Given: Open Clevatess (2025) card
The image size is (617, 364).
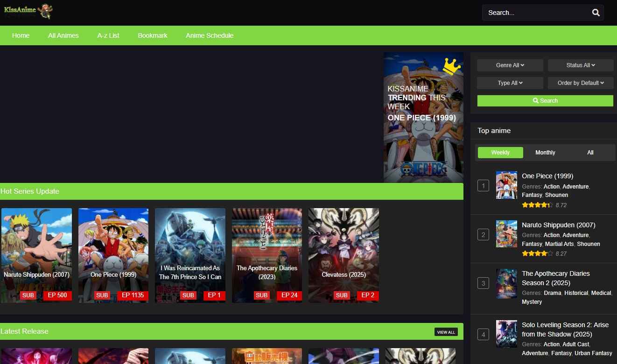Looking at the screenshot, I should [344, 255].
